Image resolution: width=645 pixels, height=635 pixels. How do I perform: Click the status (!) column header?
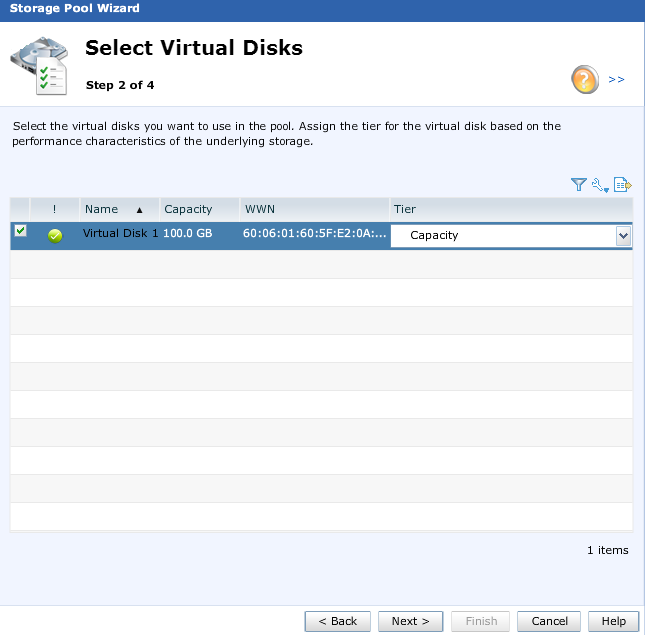pos(54,209)
